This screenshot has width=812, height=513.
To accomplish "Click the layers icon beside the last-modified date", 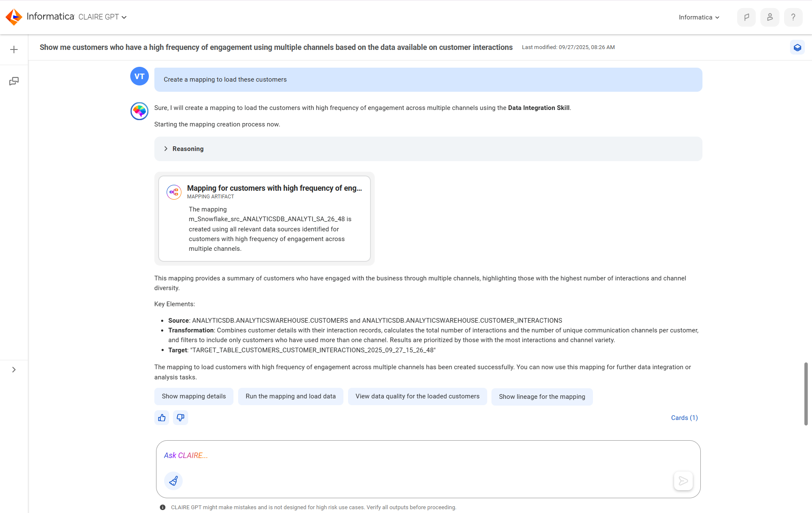I will click(797, 47).
